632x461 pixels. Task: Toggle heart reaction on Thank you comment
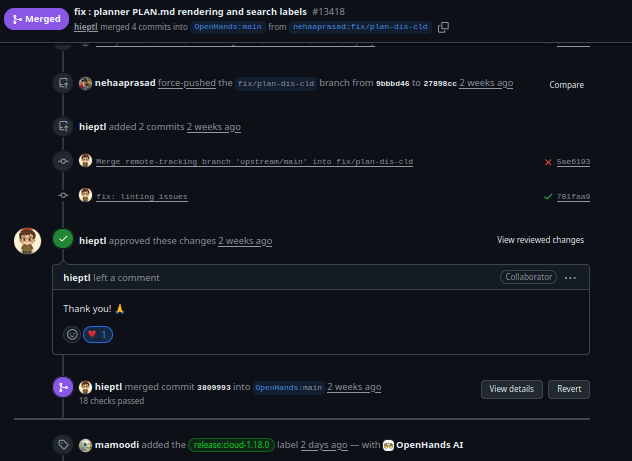tap(98, 334)
